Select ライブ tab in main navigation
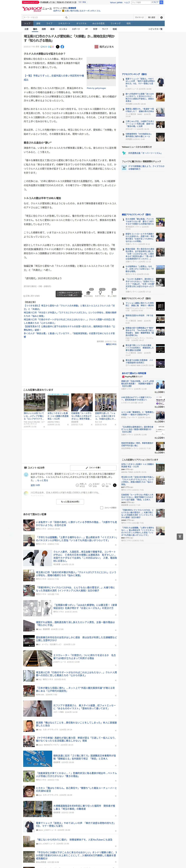The image size is (186, 868). click(49, 24)
